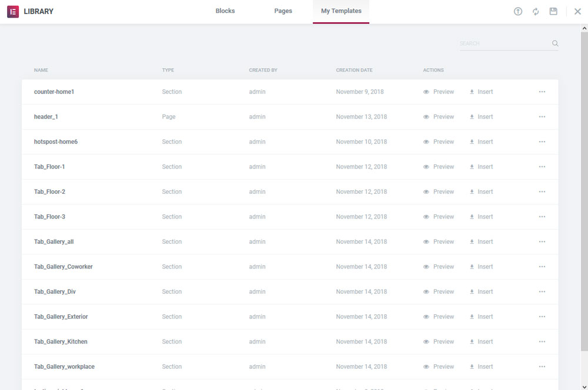
Task: Switch to the Blocks tab
Action: click(x=225, y=11)
